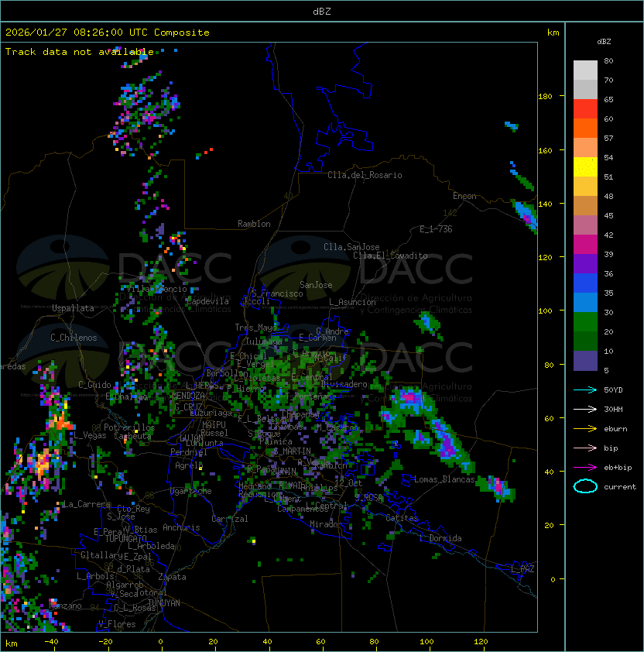Click the MENDOZA city label
The height and width of the screenshot is (652, 644).
[188, 396]
